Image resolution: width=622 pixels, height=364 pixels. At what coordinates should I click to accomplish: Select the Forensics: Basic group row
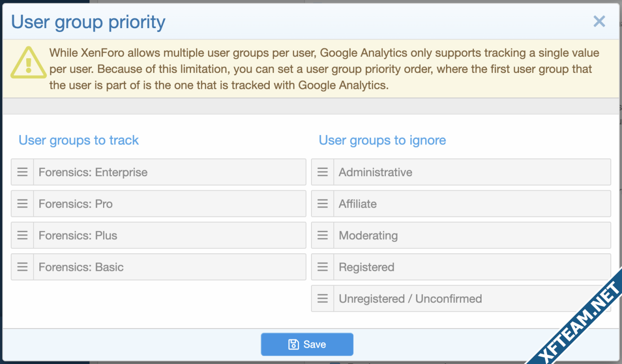(158, 266)
